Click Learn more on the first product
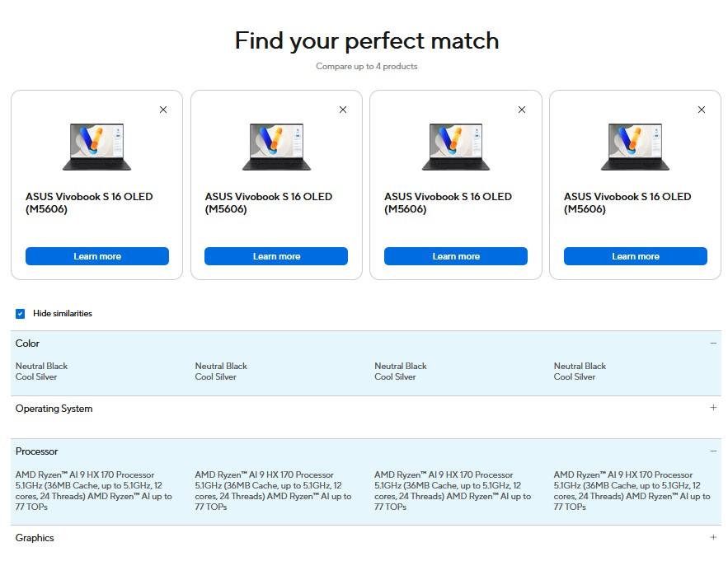The image size is (728, 561). tap(97, 256)
